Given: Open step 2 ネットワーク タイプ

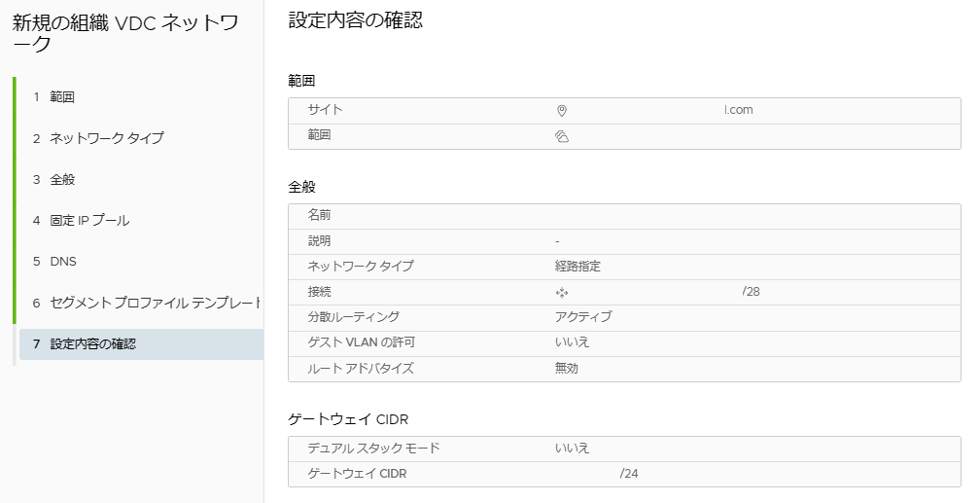Looking at the screenshot, I should click(x=106, y=138).
